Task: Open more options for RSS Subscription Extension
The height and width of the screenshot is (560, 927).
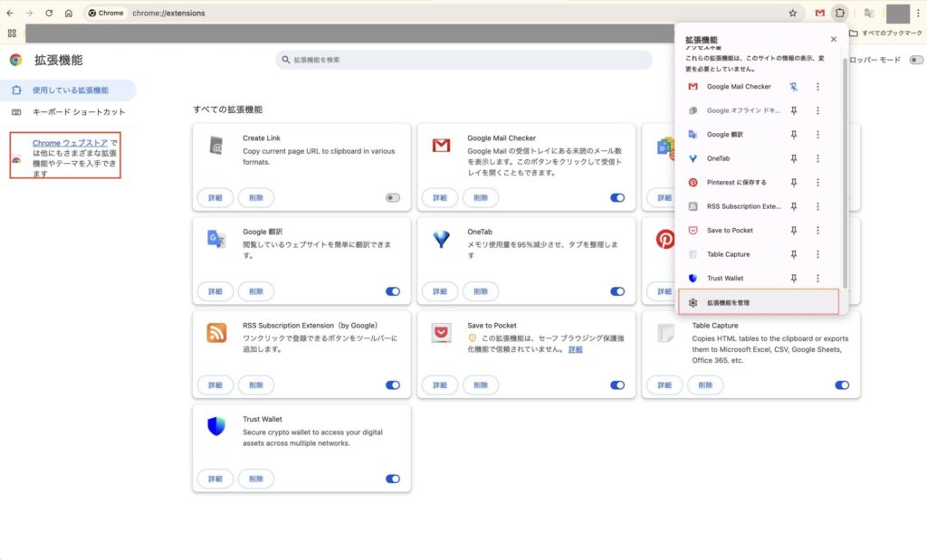Action: coord(817,206)
